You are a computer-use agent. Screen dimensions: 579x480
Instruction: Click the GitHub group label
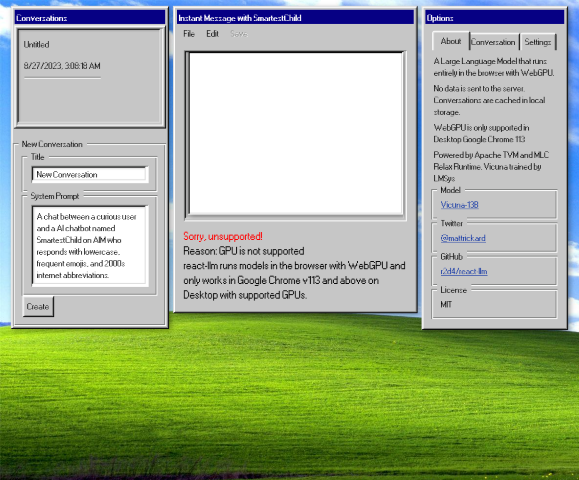[451, 256]
